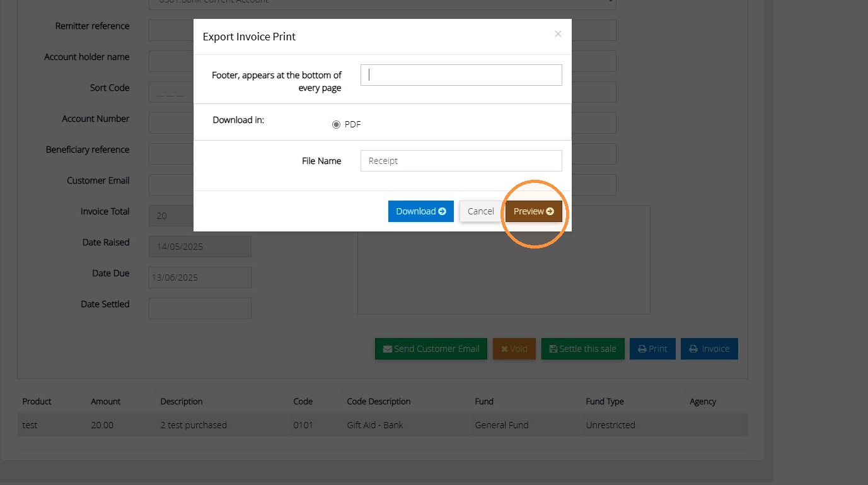
Task: Close the dialog with the X icon
Action: pos(558,34)
